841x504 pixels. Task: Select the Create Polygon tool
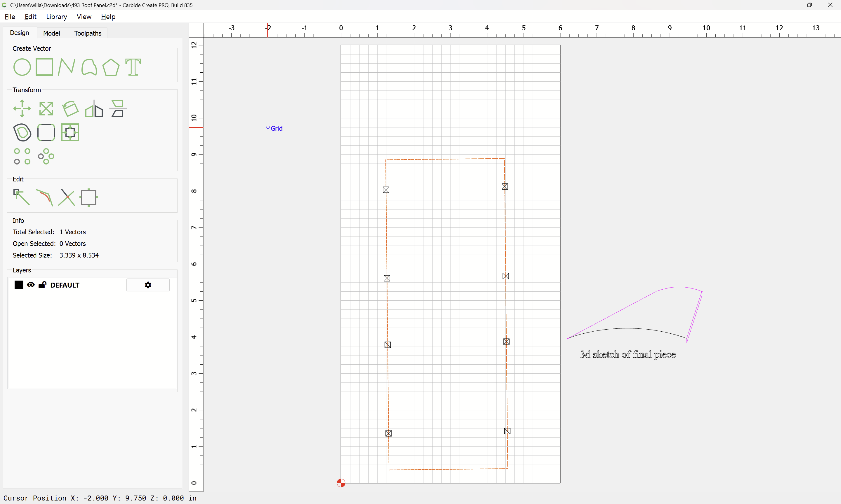pyautogui.click(x=111, y=67)
